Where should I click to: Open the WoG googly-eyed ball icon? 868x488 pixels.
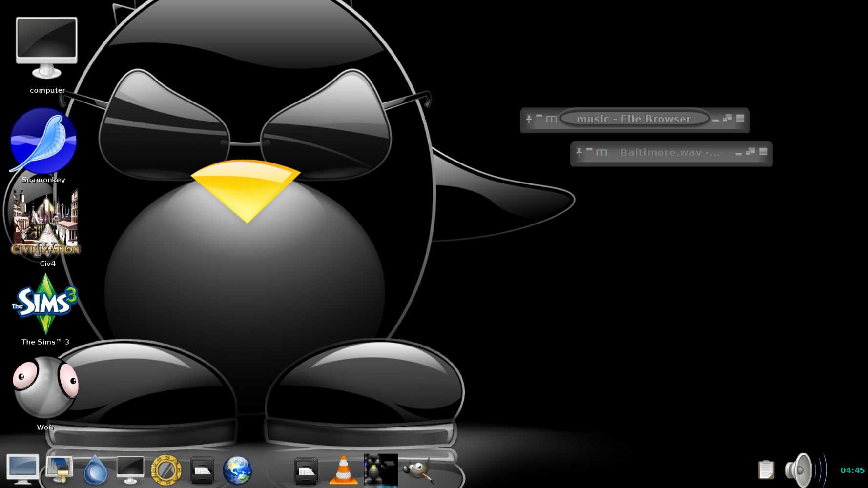[x=45, y=387]
